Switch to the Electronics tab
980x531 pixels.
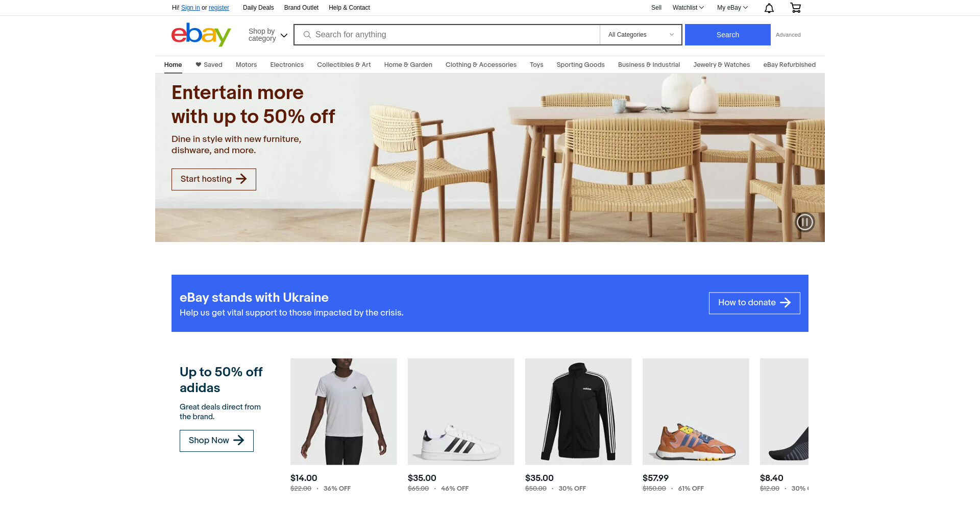(287, 65)
